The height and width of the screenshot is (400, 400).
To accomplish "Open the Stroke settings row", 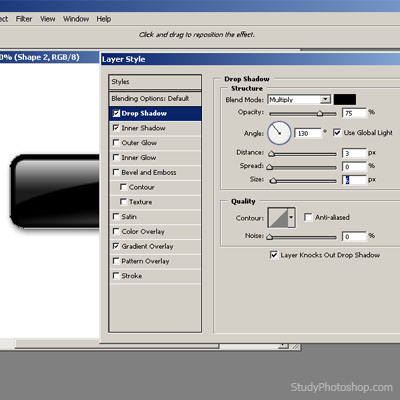I will click(155, 276).
